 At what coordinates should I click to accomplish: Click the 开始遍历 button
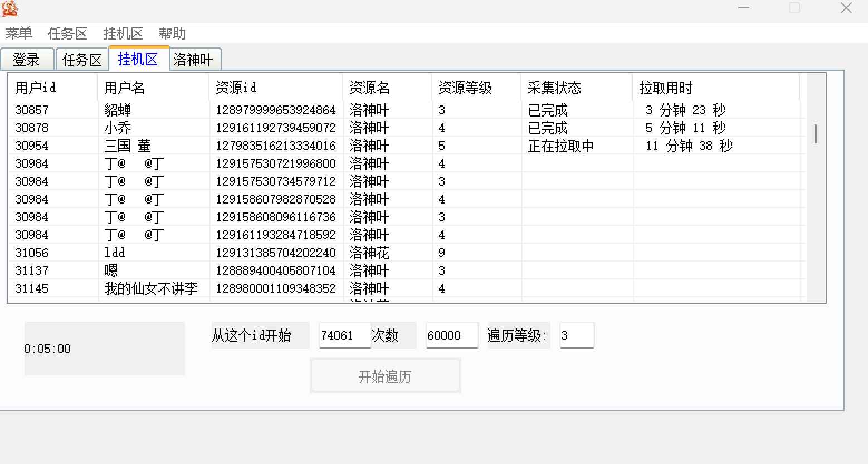[385, 375]
